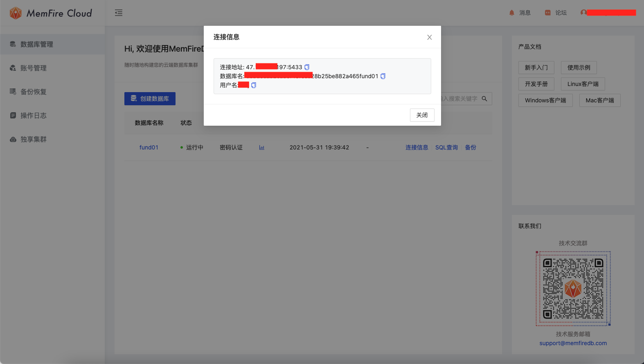Close the 连接信息 dialog with the X

[x=430, y=37]
